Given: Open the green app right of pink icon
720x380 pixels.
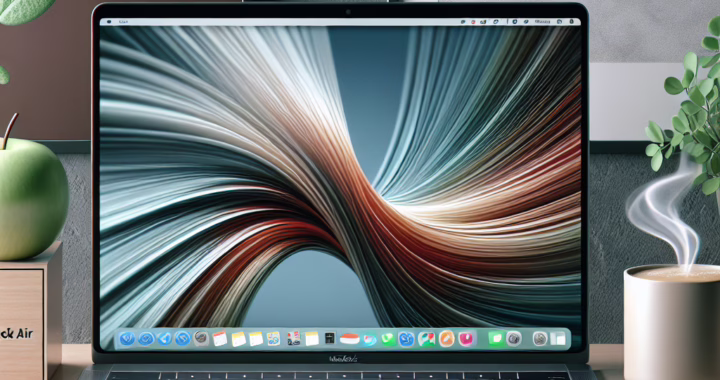Looking at the screenshot, I should (495, 339).
